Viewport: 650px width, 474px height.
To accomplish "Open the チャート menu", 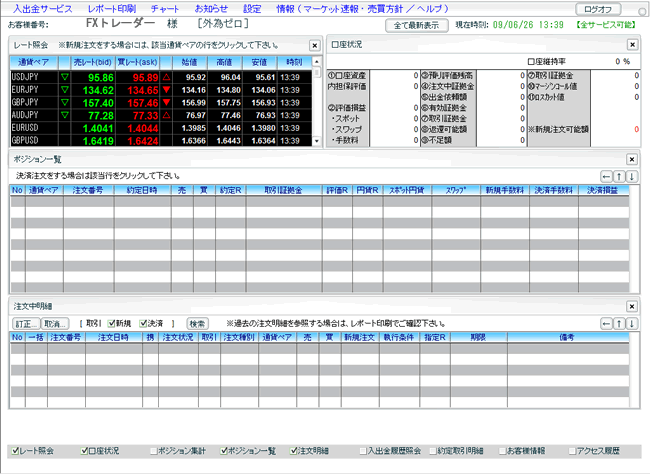I will click(165, 9).
